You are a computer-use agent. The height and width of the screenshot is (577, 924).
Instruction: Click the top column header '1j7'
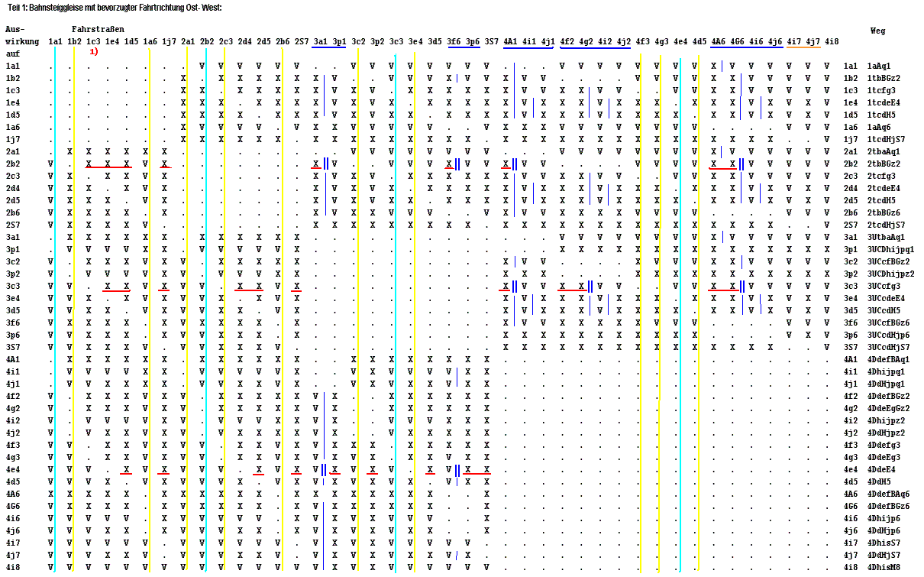pyautogui.click(x=169, y=41)
